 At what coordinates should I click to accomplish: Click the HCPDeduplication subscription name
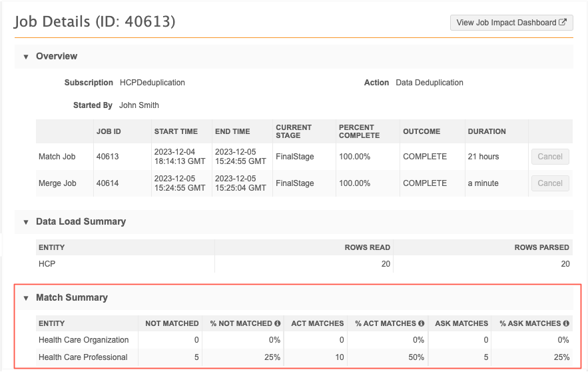(x=152, y=83)
